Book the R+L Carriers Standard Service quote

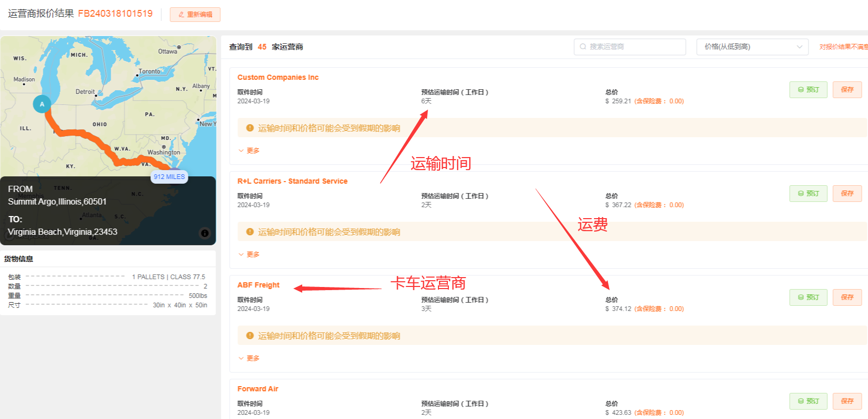[808, 194]
